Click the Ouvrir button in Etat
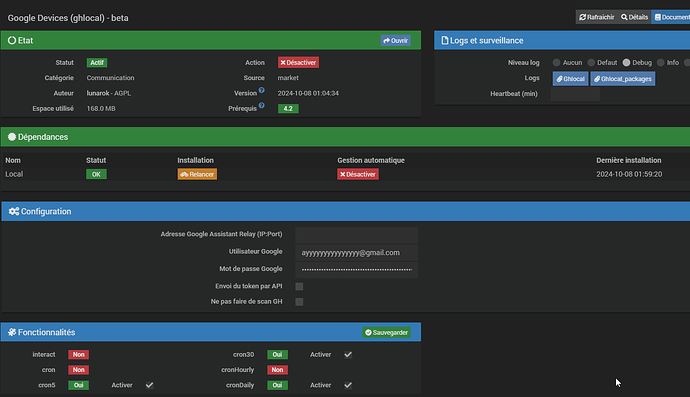Image resolution: width=690 pixels, height=397 pixels. [396, 40]
